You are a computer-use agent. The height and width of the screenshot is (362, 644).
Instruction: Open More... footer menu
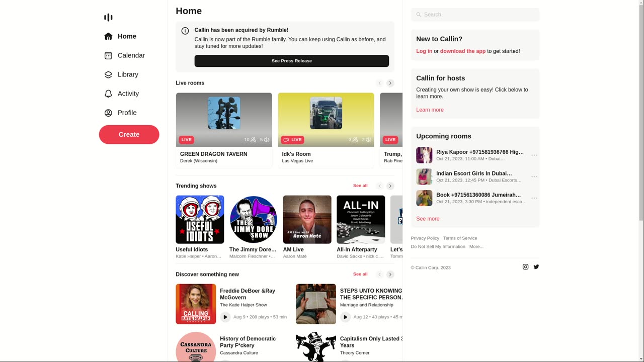476,246
